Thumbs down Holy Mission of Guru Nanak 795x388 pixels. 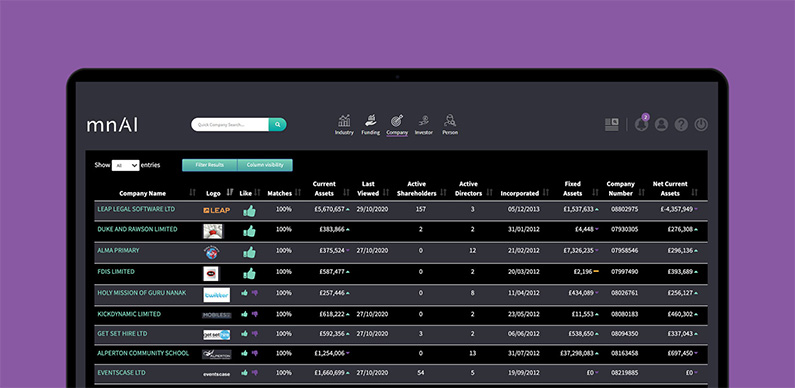click(x=255, y=293)
